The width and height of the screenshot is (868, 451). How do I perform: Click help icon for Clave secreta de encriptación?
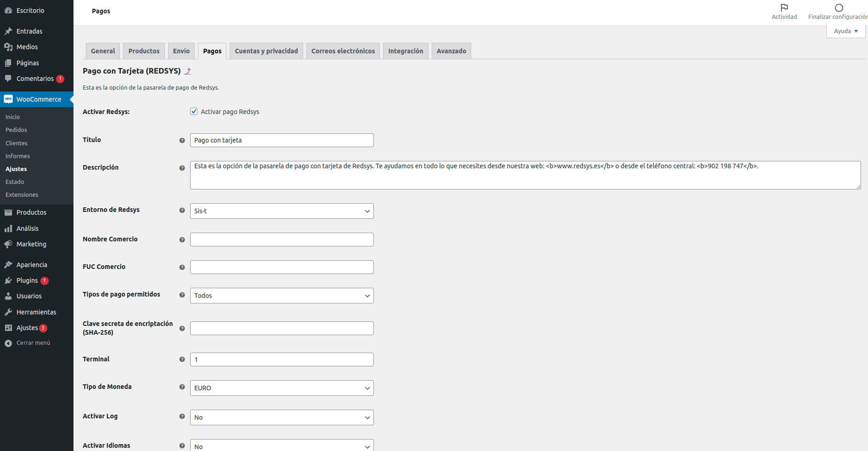[182, 329]
